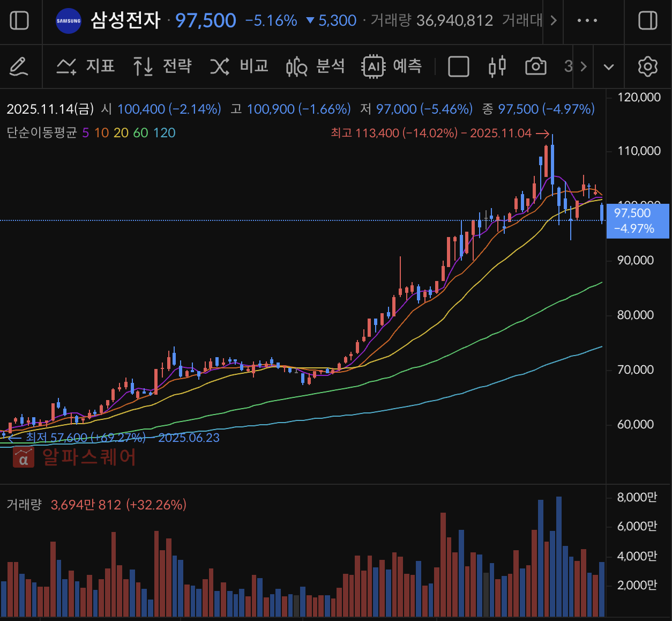Screen dimensions: 672x621
Task: Select the pencil drawing tool
Action: 19,66
